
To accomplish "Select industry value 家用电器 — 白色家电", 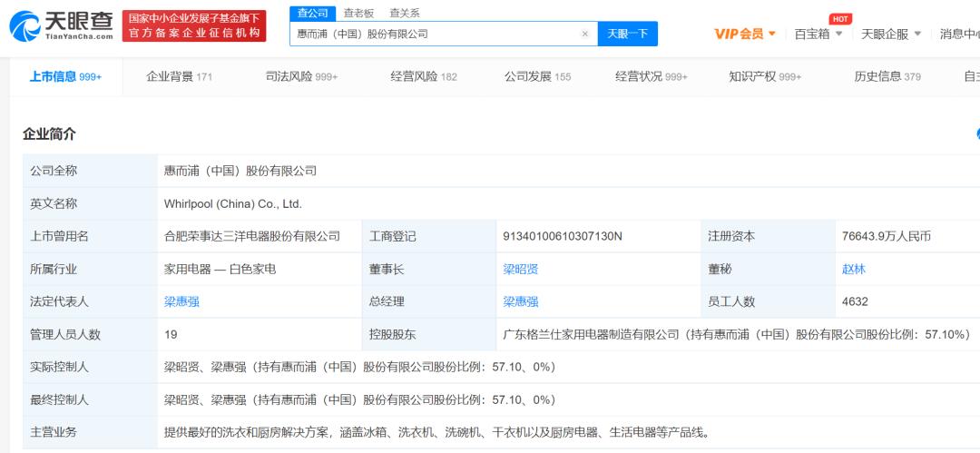I will (x=220, y=270).
